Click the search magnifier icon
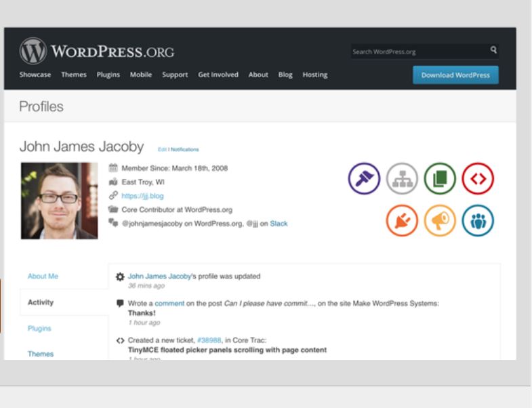Viewport: 532px width, 408px height. (493, 50)
